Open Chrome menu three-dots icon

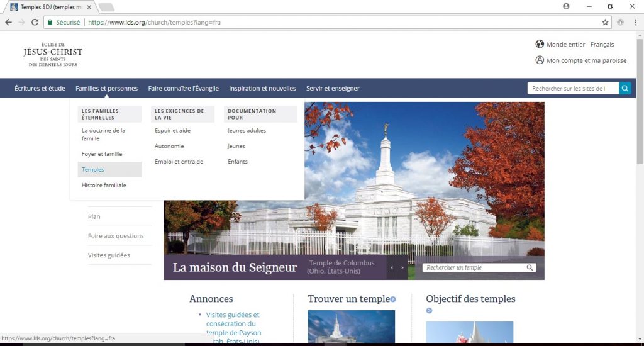[635, 22]
